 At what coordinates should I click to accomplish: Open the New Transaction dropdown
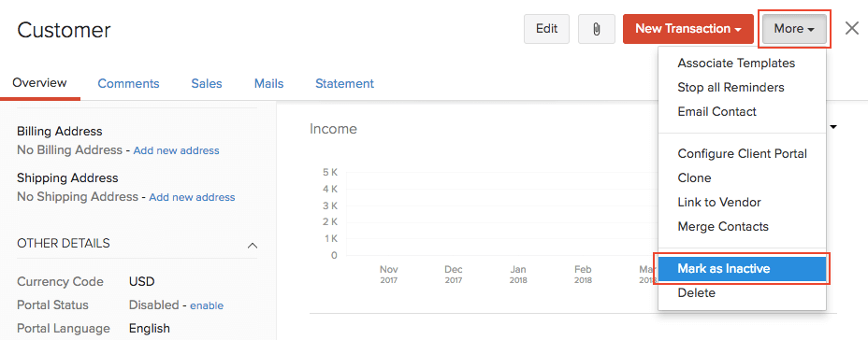click(688, 29)
